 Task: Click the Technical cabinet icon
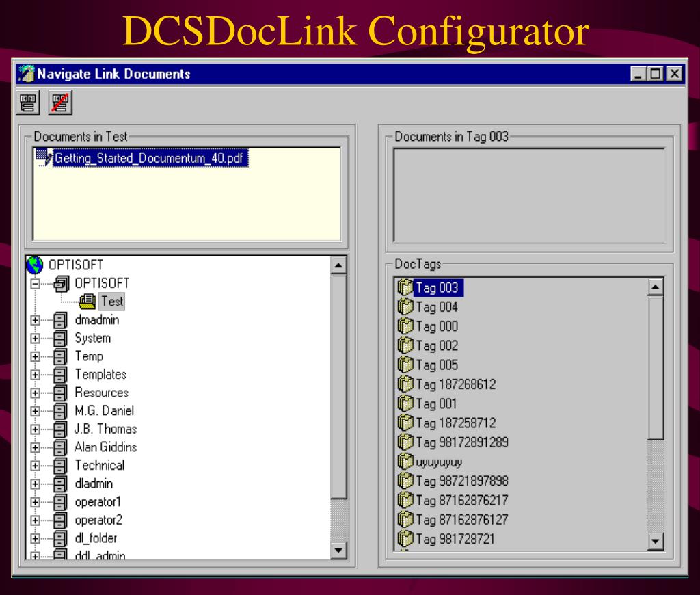coord(60,466)
